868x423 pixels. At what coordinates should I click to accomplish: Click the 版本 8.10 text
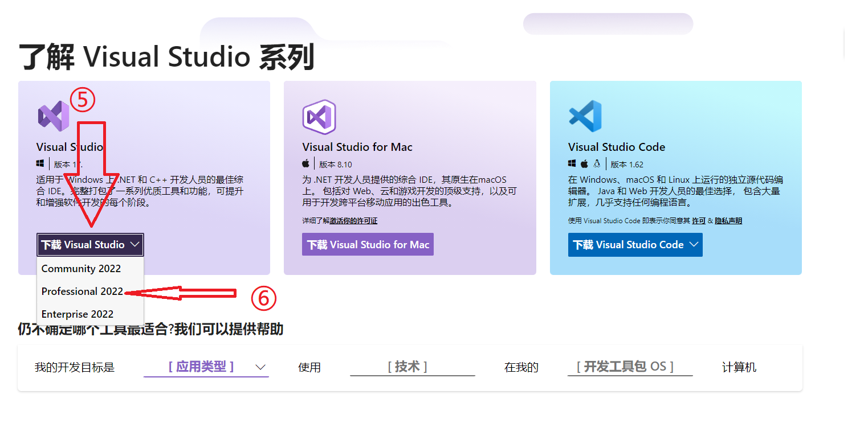335,165
